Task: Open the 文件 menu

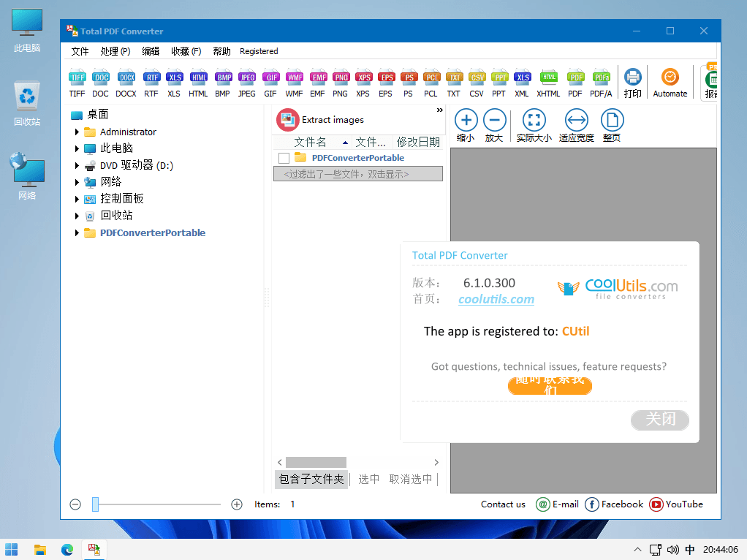Action: [x=80, y=51]
